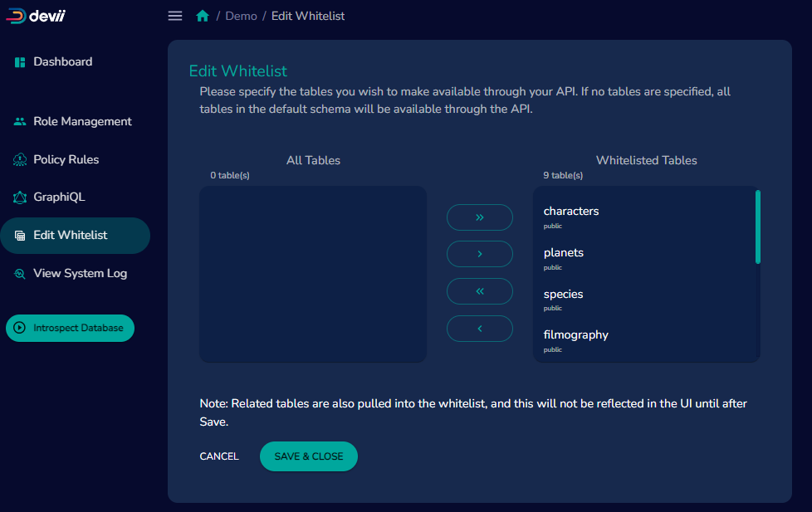
Task: Select Edit Whitelist in the breadcrumb trail
Action: (308, 16)
